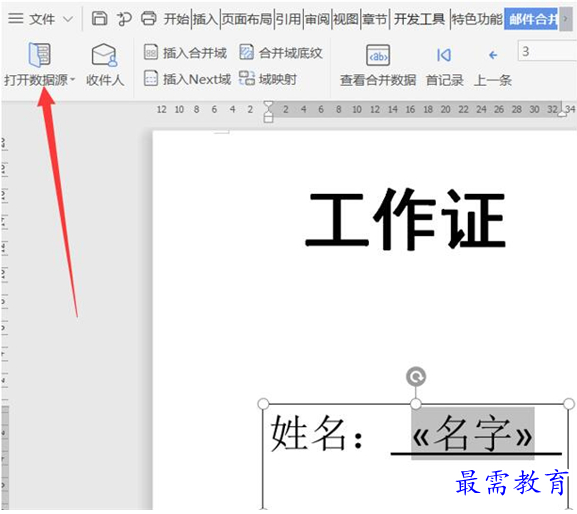Open 域映射 field mapping

[x=268, y=79]
